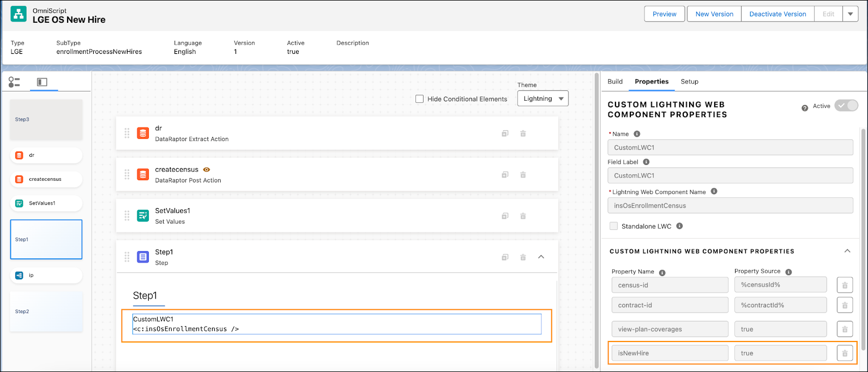This screenshot has width=868, height=372.
Task: Click drag handle of createcensus row
Action: [x=126, y=175]
